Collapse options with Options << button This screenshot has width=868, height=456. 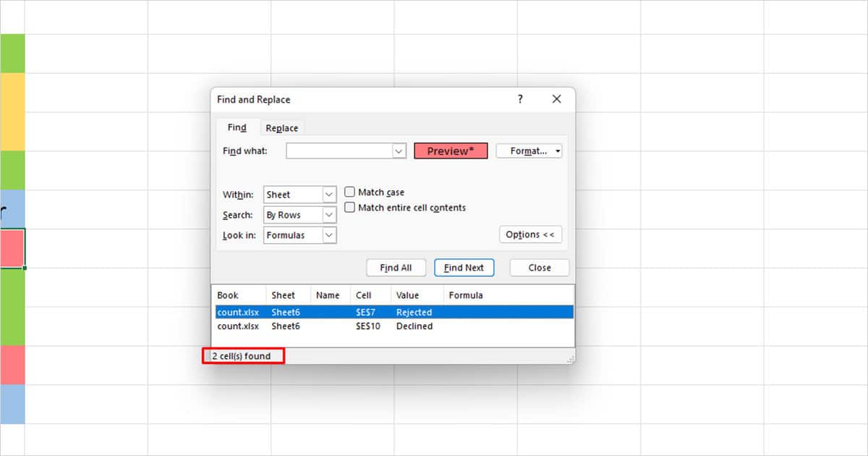pos(530,235)
